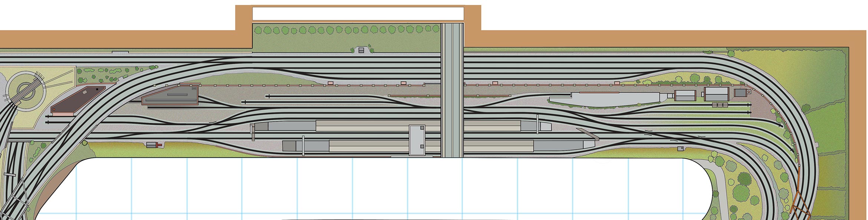868x220 pixels.
Task: Click the central station building between the platforms
Action: (417, 140)
